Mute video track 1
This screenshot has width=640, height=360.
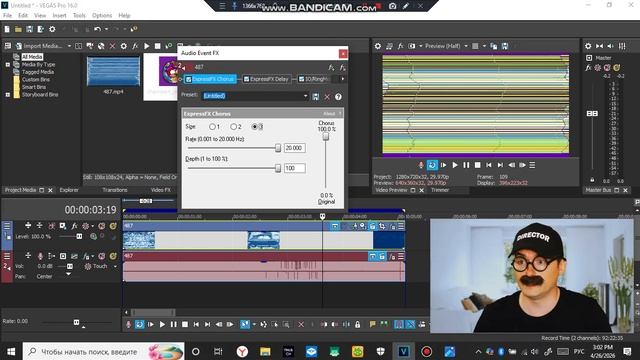coord(102,225)
